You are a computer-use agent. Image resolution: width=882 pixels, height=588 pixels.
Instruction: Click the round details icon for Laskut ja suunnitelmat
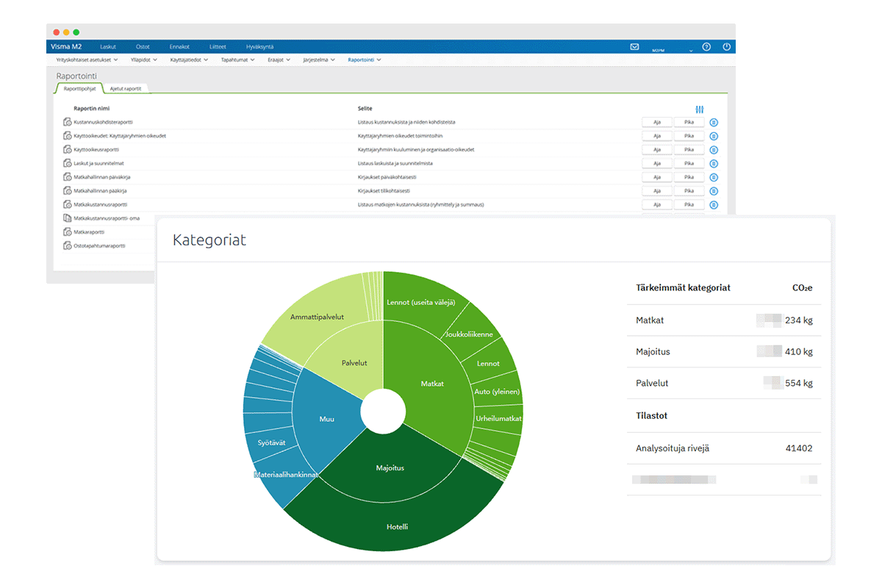(x=714, y=163)
